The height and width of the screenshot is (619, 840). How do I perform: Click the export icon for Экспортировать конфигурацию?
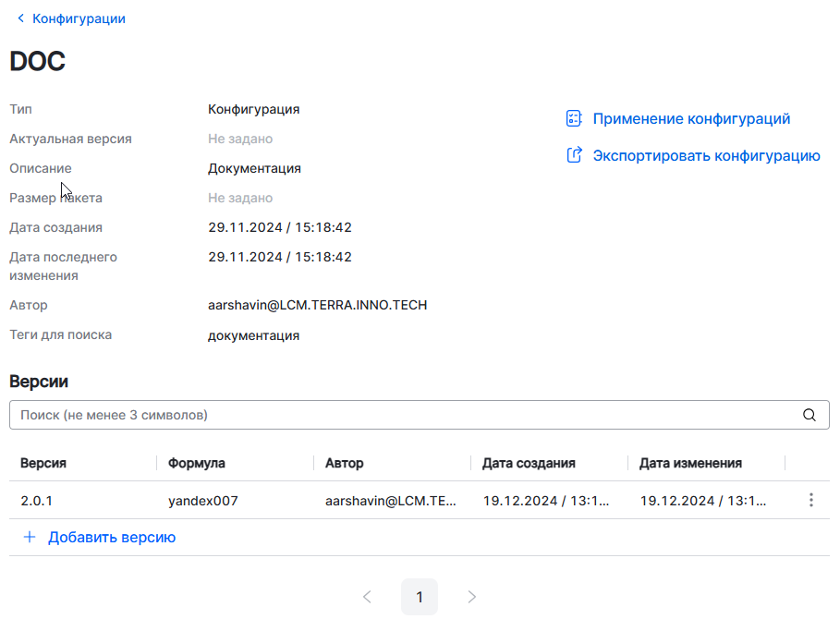click(x=574, y=156)
